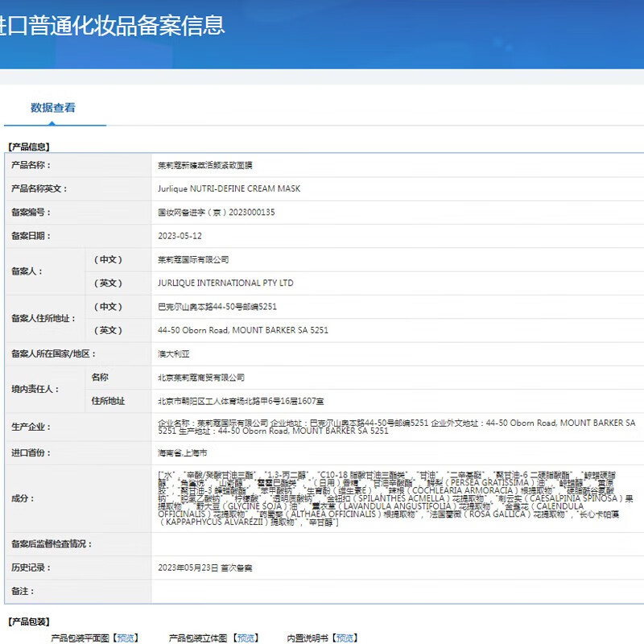644x644 pixels.
Task: Open 预览 link for 产品包装平面图
Action: coord(126,638)
